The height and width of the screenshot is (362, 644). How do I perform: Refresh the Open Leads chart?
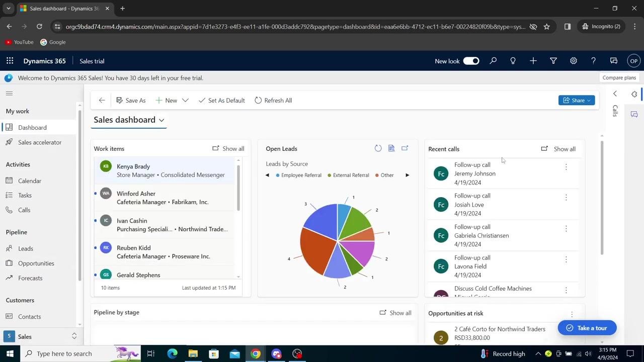(378, 148)
